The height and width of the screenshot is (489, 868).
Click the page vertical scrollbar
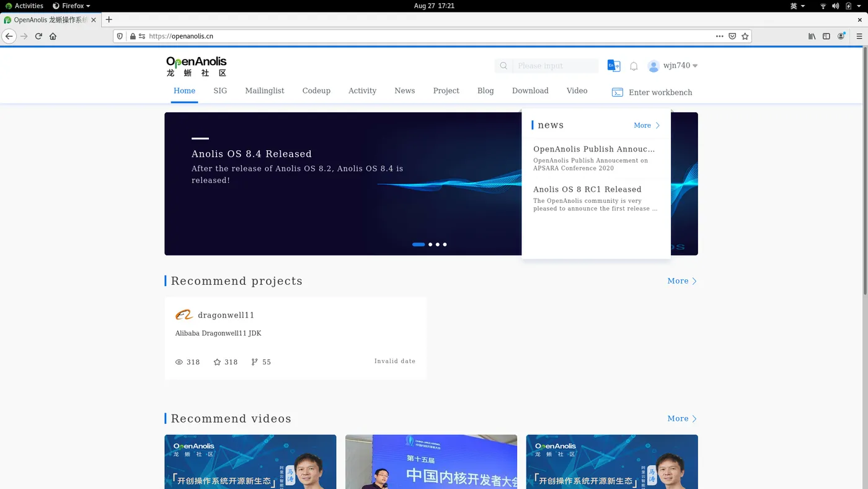point(865,171)
